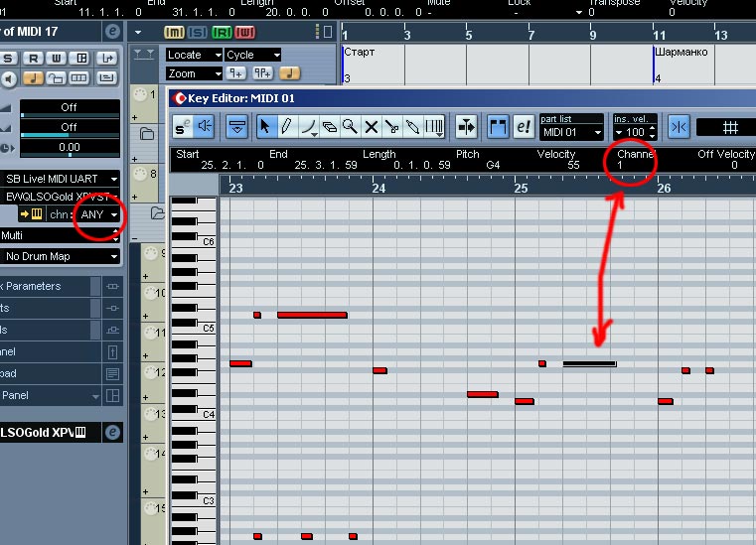Click the pan slider below second Off
This screenshot has height=545, width=756.
click(70, 135)
